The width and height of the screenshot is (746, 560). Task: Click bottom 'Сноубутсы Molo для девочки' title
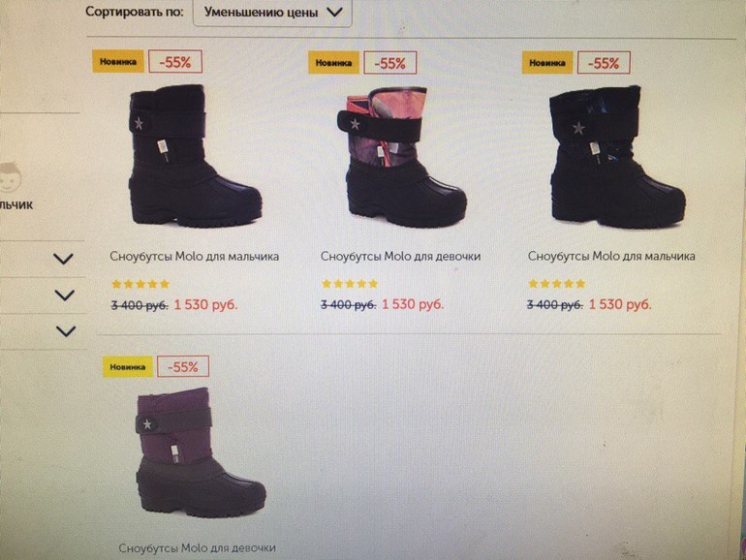[197, 548]
